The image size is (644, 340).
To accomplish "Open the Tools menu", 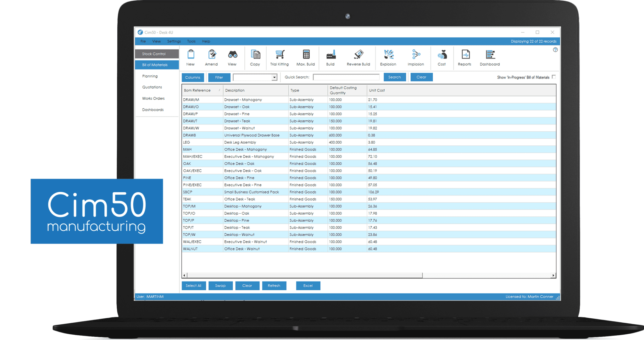I will click(x=191, y=41).
